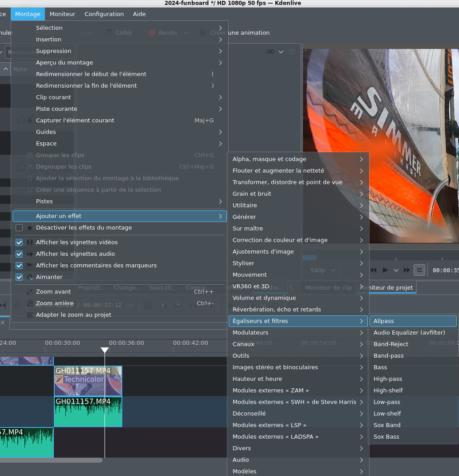The height and width of the screenshot is (476, 459).
Task: Click Zoom avant icon
Action: click(30, 292)
